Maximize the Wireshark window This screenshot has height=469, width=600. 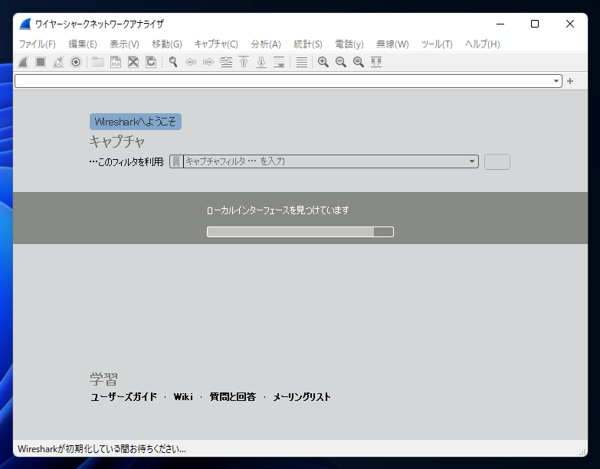click(x=535, y=24)
